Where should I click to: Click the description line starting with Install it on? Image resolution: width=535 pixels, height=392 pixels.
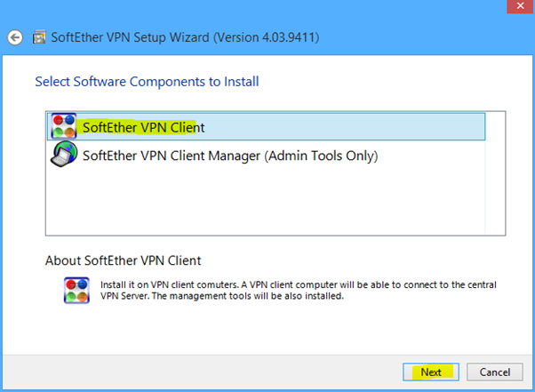coord(299,284)
